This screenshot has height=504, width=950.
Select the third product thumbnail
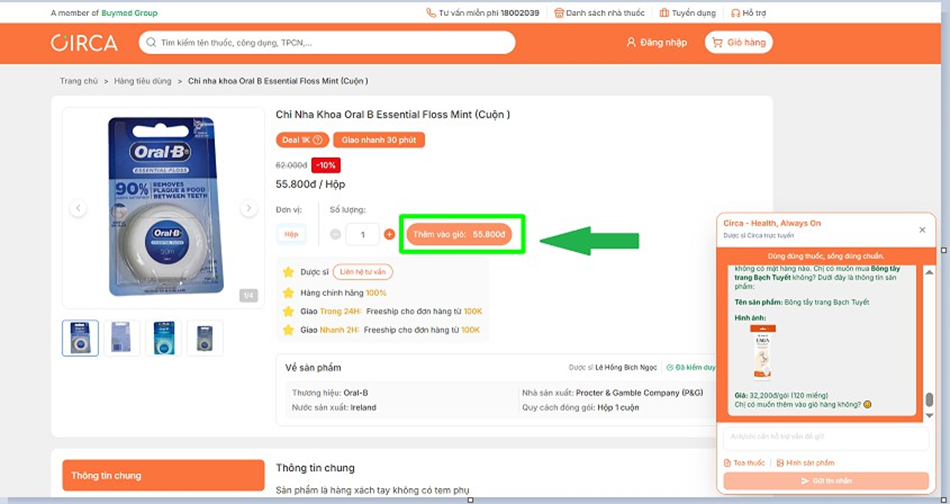pyautogui.click(x=164, y=338)
